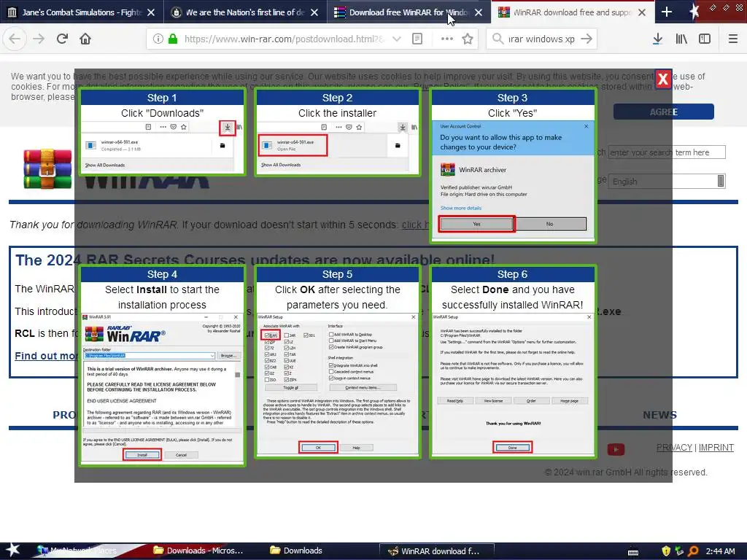
Task: Click the WinRAR books logo on page
Action: click(x=47, y=168)
